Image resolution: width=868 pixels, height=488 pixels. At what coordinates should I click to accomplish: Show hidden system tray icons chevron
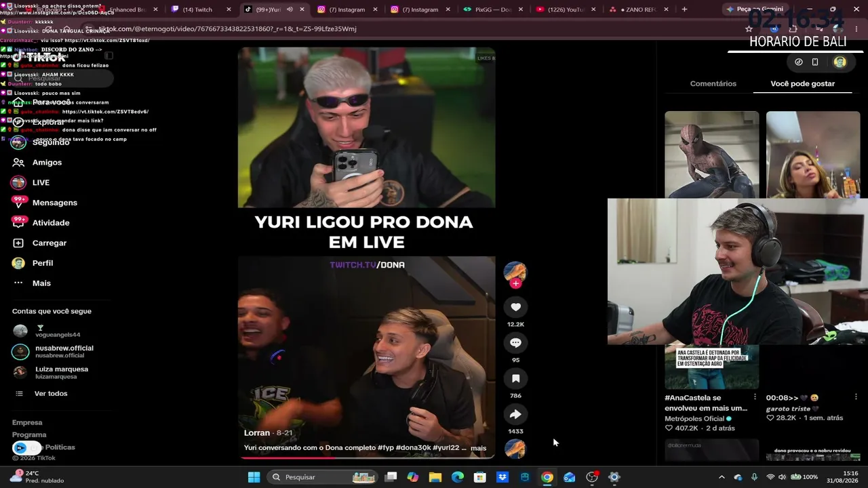(722, 477)
